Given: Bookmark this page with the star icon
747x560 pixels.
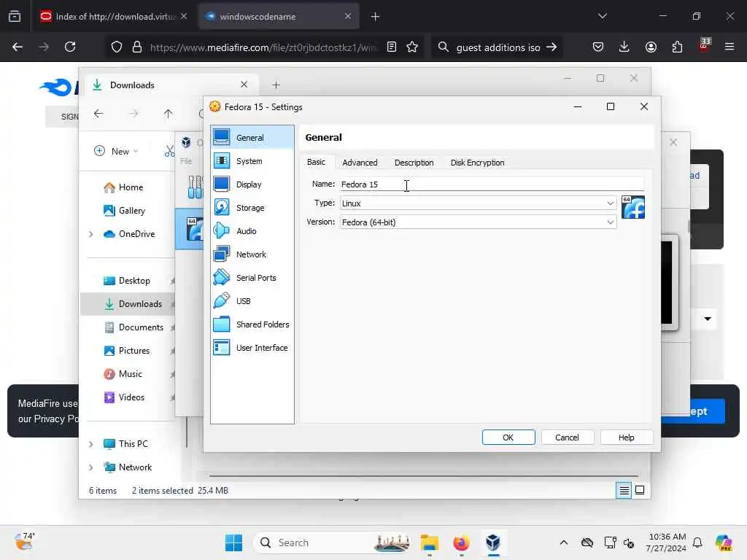Looking at the screenshot, I should (412, 47).
